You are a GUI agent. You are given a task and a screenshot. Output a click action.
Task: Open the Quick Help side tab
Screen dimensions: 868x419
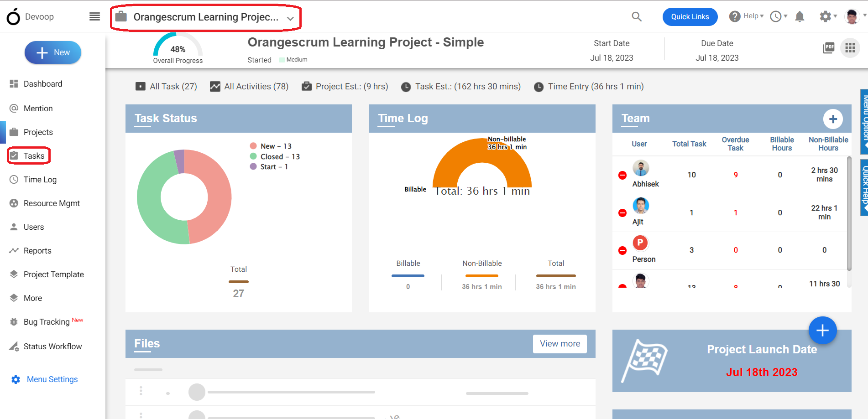click(x=864, y=187)
